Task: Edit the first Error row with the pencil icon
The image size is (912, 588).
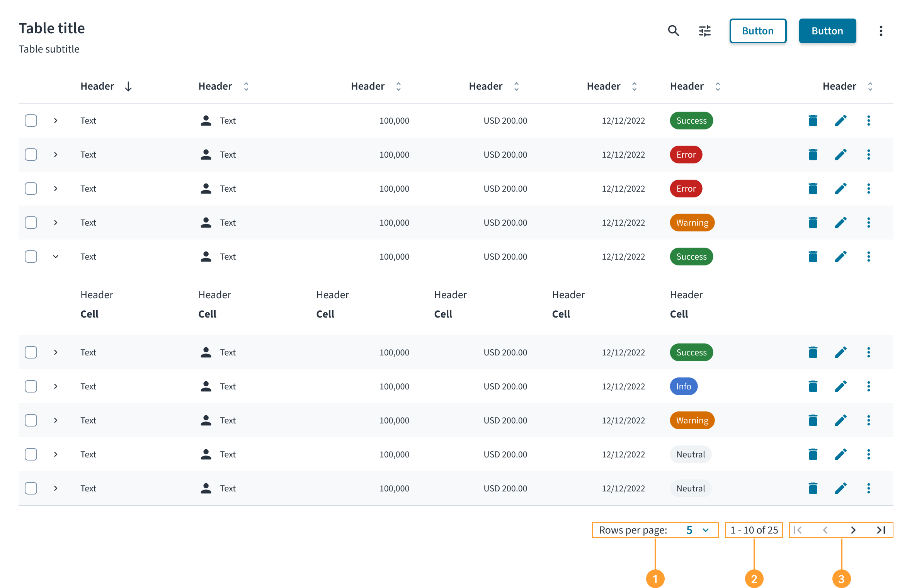Action: [x=841, y=155]
